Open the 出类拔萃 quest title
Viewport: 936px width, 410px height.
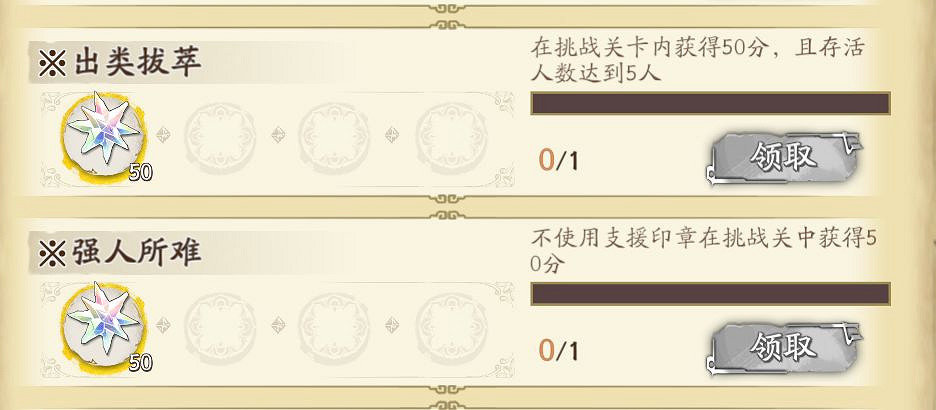(x=137, y=63)
